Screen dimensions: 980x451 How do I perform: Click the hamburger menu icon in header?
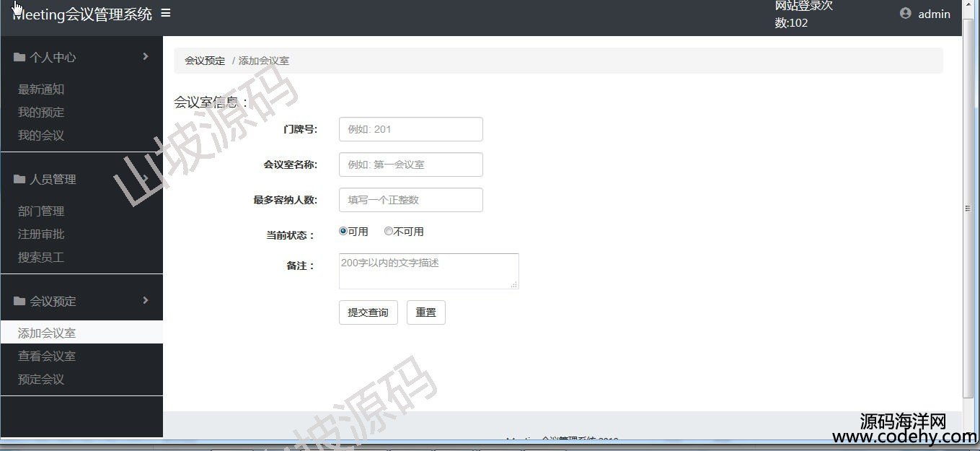coord(166,13)
